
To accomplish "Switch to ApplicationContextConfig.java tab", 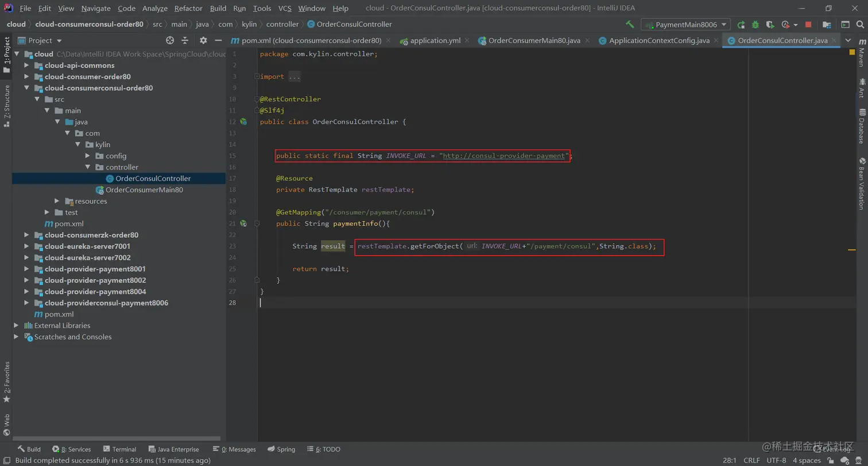I will [x=659, y=41].
